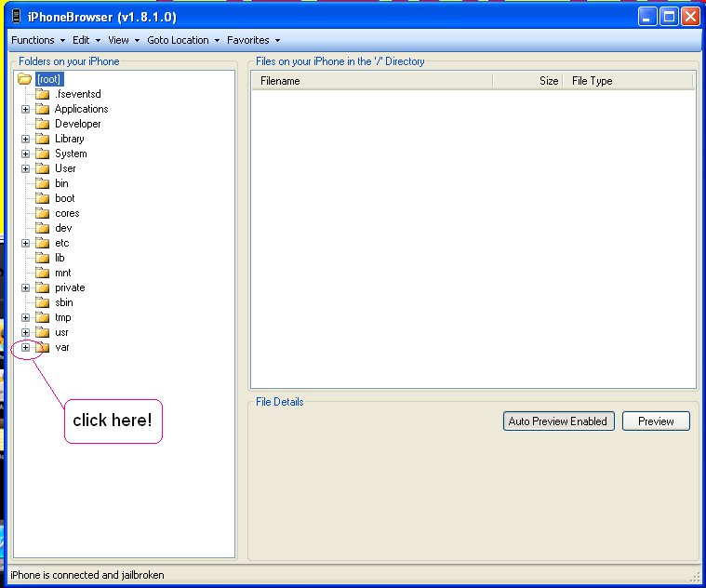
Task: Sort files by Size column header
Action: pyautogui.click(x=527, y=81)
